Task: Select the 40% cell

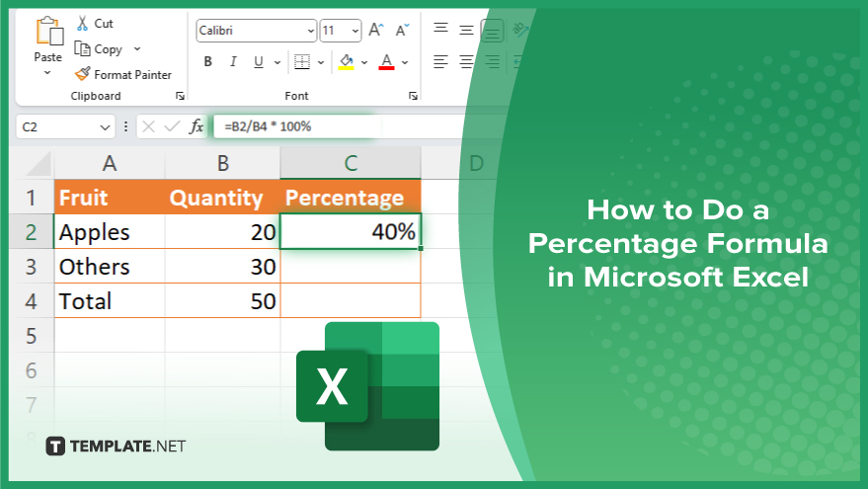Action: pyautogui.click(x=351, y=231)
